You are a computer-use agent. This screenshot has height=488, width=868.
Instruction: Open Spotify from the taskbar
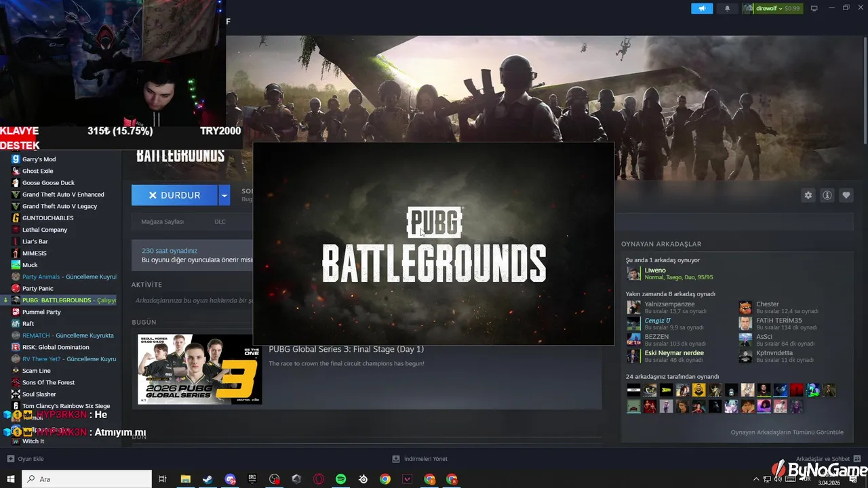[x=341, y=479]
